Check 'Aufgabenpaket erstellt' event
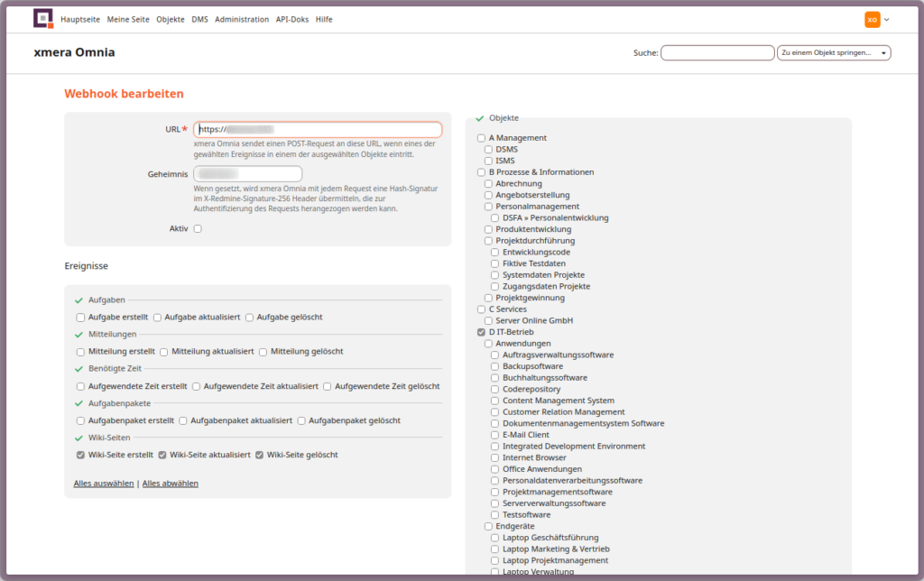Viewport: 924px width, 581px height. pyautogui.click(x=80, y=420)
